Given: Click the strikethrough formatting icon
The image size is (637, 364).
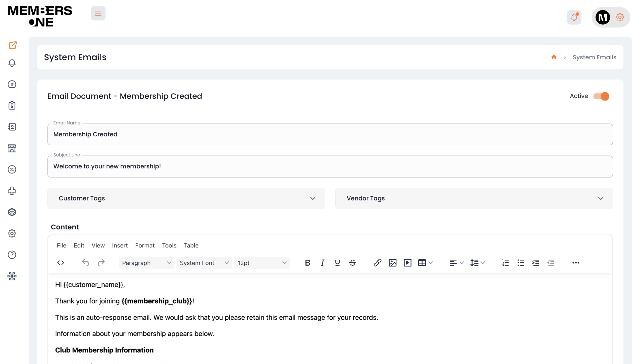Looking at the screenshot, I should coord(352,262).
